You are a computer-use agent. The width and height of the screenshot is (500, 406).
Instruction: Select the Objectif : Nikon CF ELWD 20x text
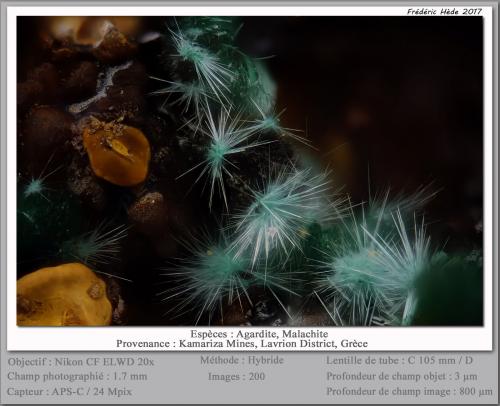(x=81, y=362)
